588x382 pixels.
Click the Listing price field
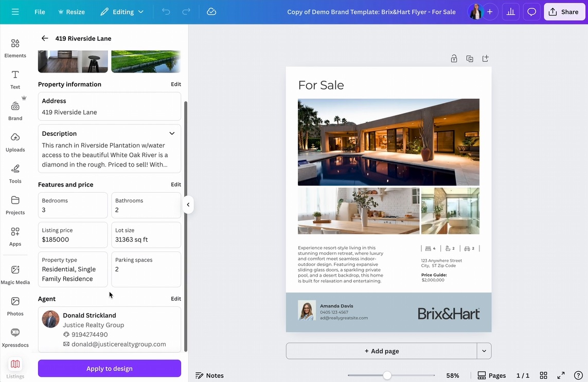click(73, 235)
